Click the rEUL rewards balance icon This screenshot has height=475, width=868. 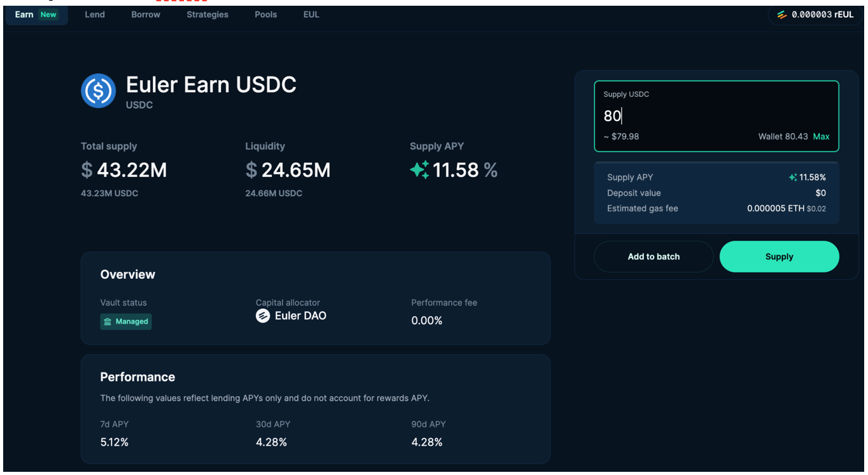coord(781,15)
